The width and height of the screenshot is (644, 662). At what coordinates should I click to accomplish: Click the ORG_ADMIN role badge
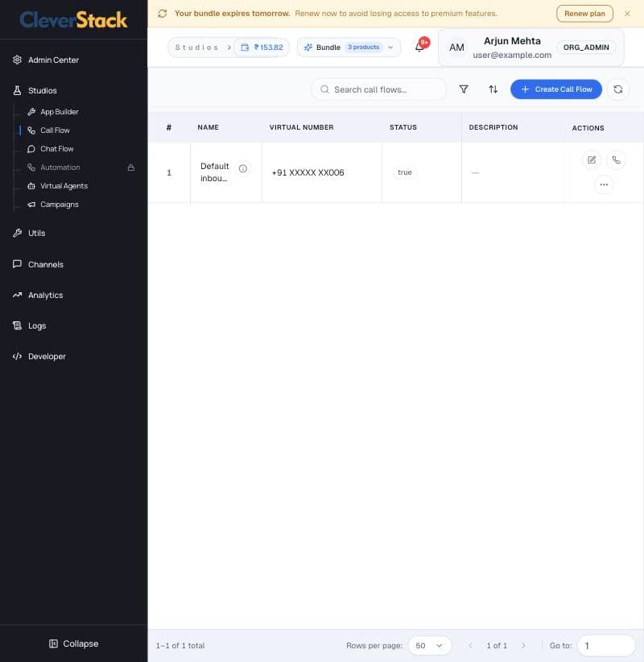coord(586,48)
